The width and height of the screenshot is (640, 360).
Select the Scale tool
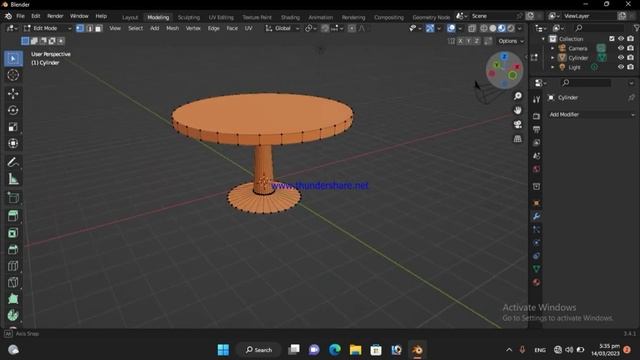(13, 127)
